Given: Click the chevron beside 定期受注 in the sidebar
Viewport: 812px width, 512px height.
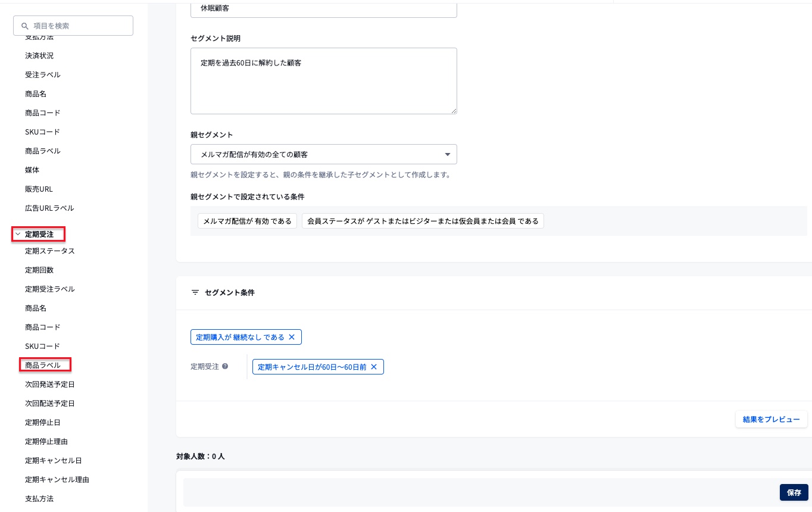Looking at the screenshot, I should tap(18, 234).
